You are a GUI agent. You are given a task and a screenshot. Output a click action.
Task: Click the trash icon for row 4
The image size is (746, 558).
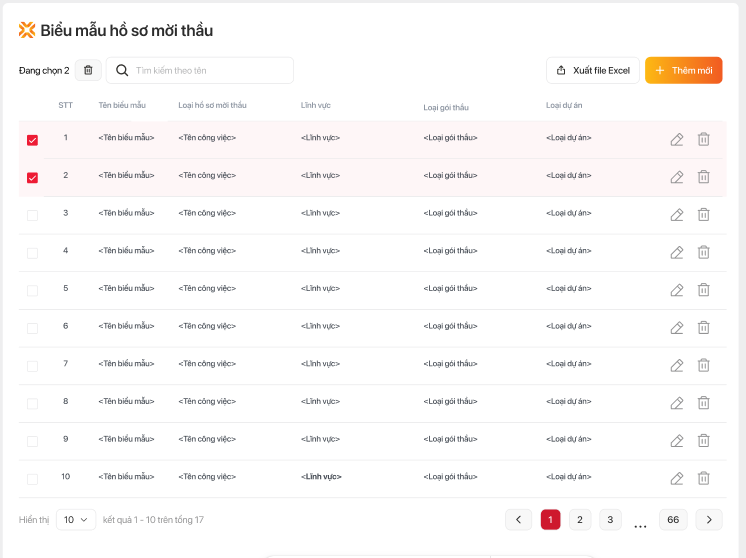[703, 252]
